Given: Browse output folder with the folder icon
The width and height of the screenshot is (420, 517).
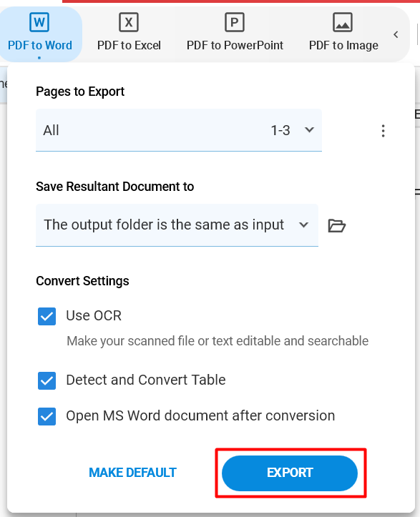Looking at the screenshot, I should click(x=337, y=226).
